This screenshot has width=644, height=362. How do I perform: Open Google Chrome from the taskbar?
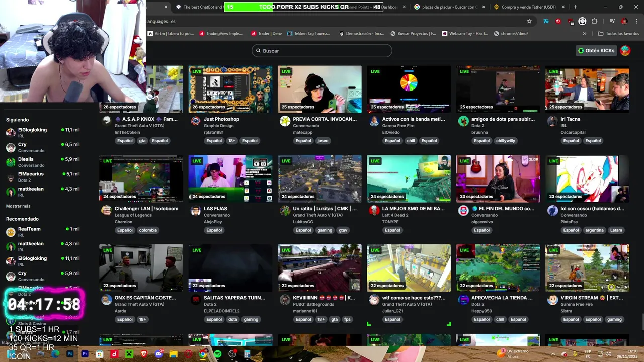click(x=203, y=354)
